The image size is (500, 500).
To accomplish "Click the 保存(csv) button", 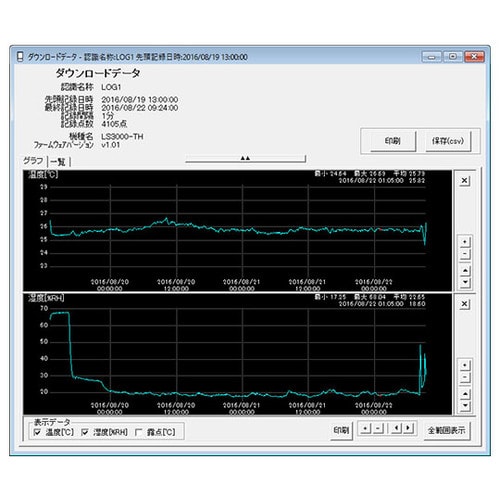I will [x=448, y=141].
